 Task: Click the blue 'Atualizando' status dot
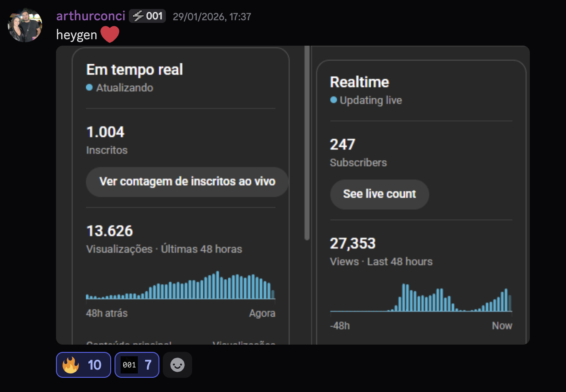89,87
